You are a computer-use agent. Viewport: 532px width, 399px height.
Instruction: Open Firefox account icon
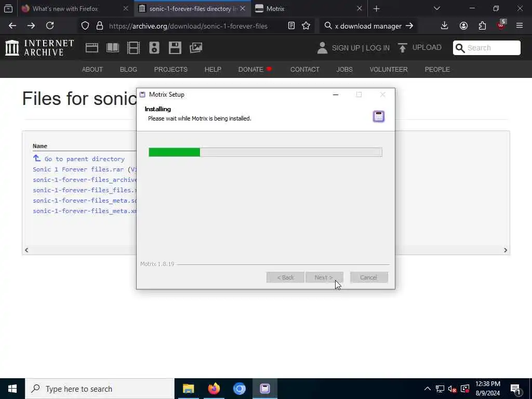tap(463, 26)
